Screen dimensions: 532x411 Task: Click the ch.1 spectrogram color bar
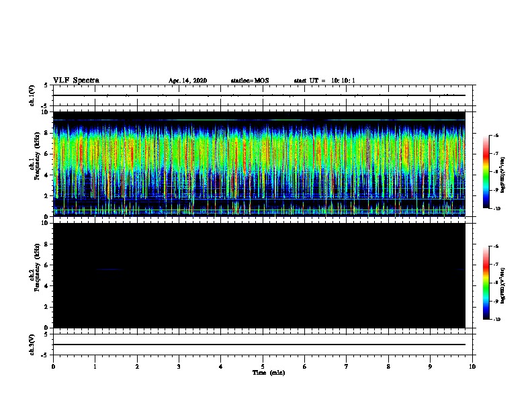tap(486, 172)
